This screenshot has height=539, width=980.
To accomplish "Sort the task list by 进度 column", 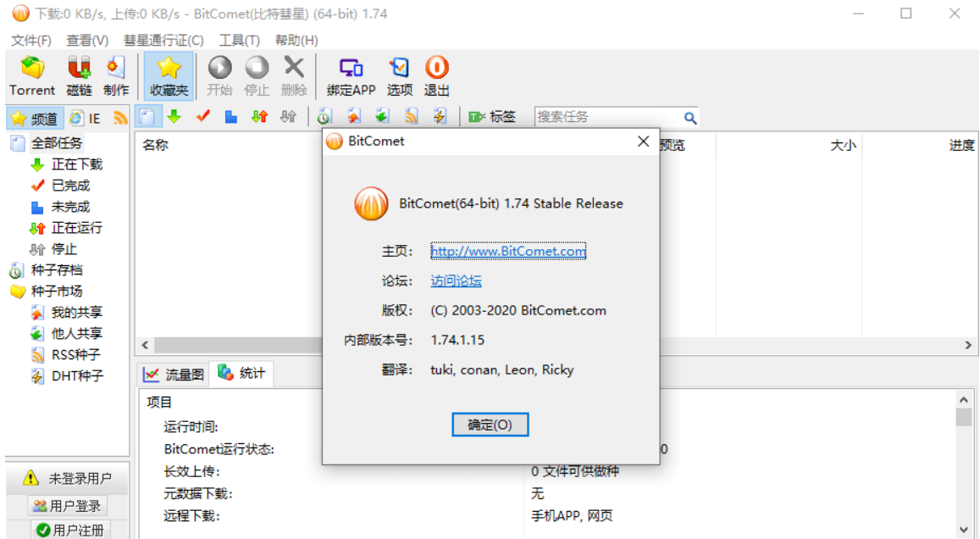I will click(x=961, y=146).
